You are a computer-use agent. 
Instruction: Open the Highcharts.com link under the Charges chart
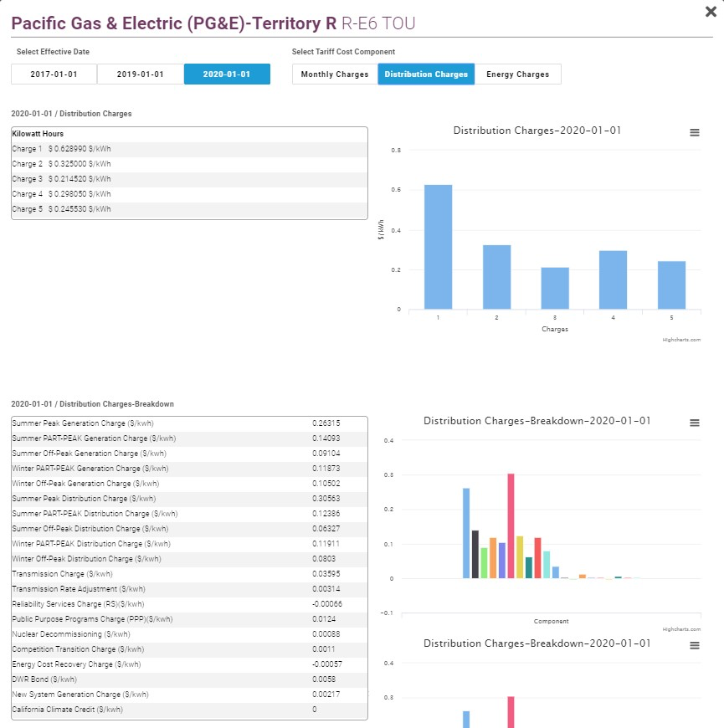point(681,340)
